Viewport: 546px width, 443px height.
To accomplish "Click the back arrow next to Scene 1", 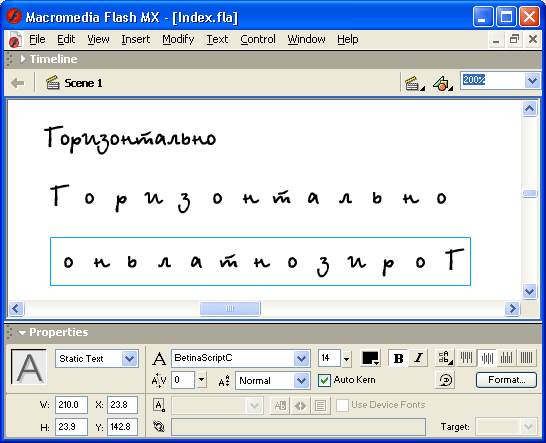I will [x=18, y=83].
